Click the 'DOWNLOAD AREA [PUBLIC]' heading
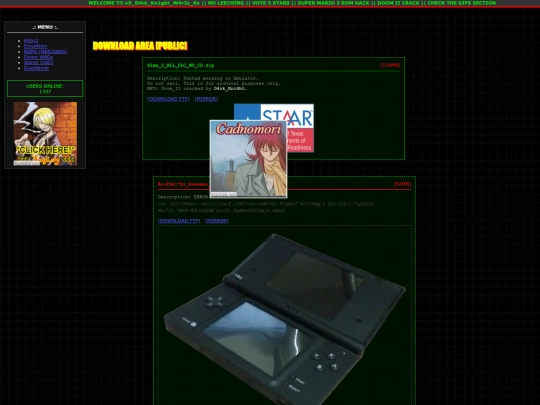 click(140, 46)
